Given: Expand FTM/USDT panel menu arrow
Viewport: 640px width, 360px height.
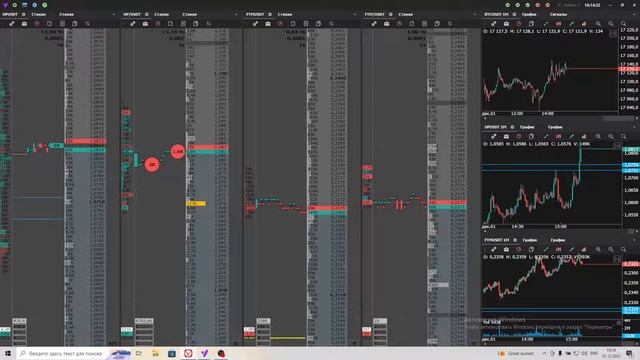Looking at the screenshot, I should [x=474, y=14].
